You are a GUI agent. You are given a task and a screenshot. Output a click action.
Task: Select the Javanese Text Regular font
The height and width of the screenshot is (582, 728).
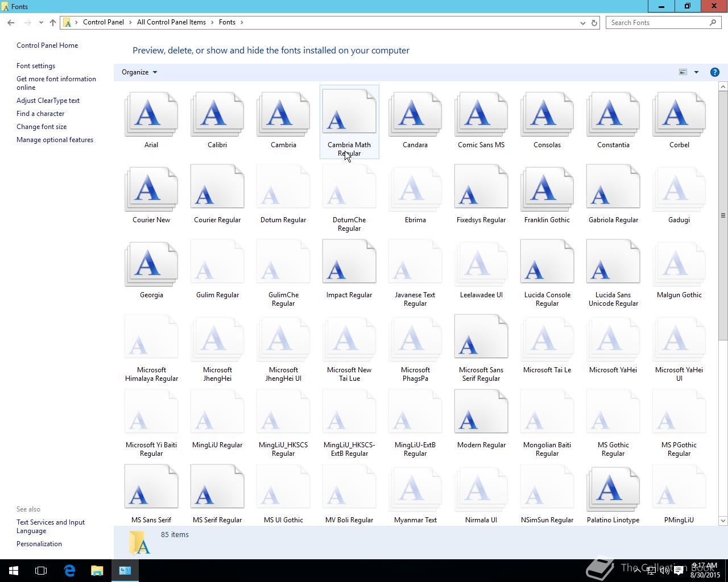415,274
